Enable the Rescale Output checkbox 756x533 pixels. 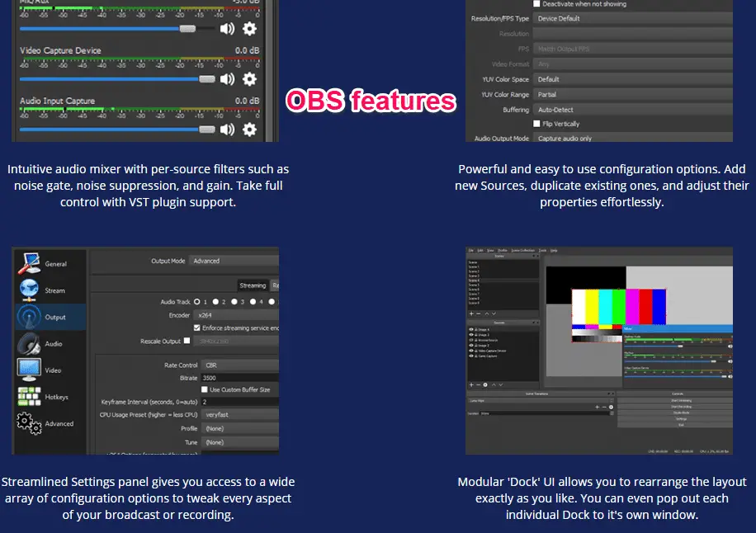[x=187, y=341]
